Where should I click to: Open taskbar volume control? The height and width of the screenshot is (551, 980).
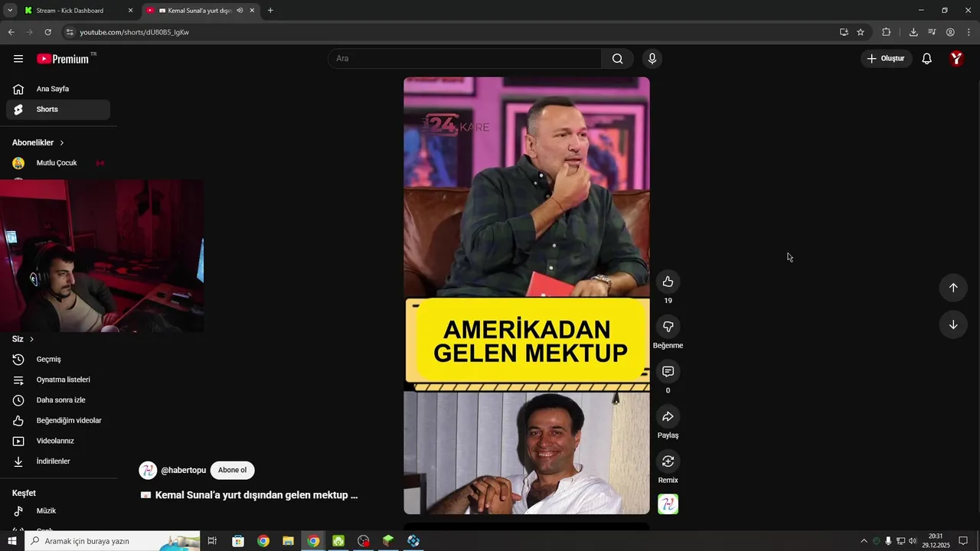913,541
